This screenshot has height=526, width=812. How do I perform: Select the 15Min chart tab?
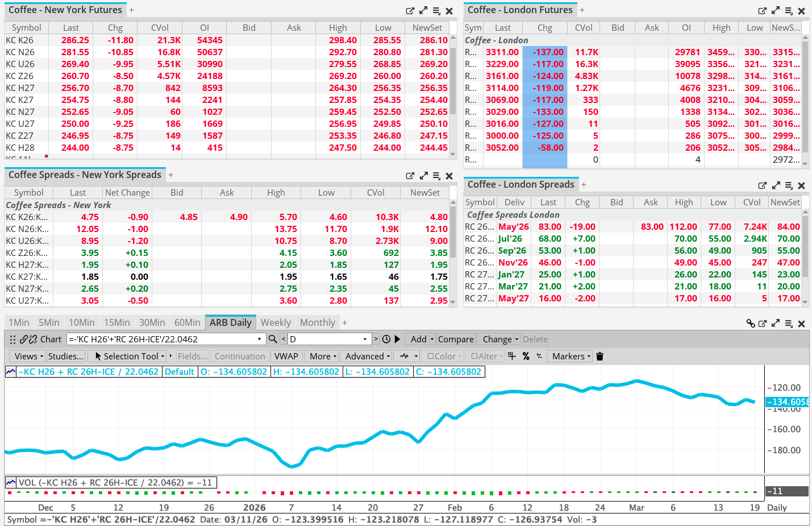point(117,322)
